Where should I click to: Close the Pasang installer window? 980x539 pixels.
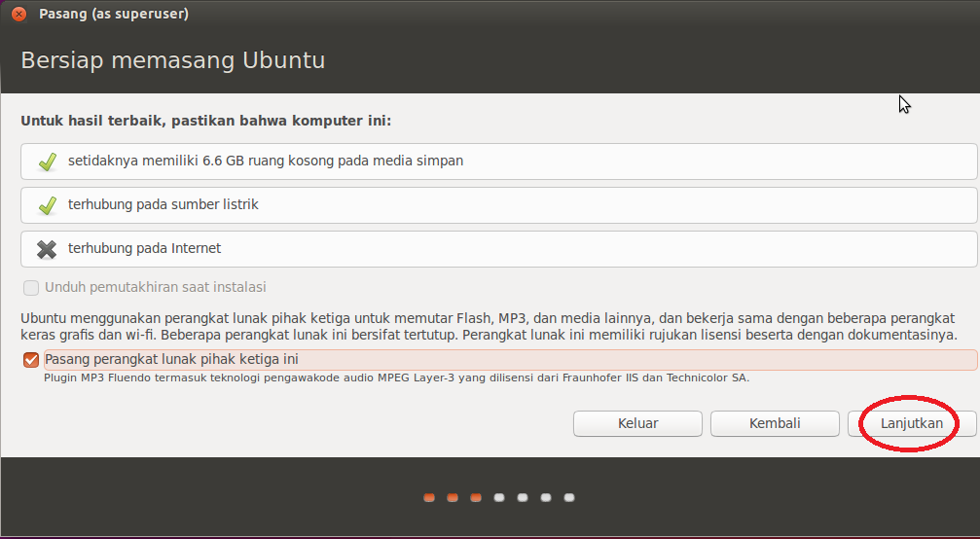pos(18,14)
